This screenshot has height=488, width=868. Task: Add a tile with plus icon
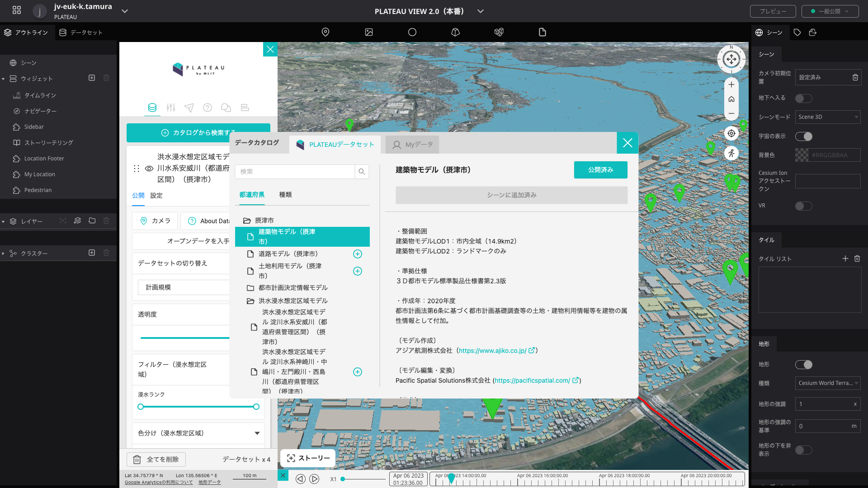click(x=845, y=258)
